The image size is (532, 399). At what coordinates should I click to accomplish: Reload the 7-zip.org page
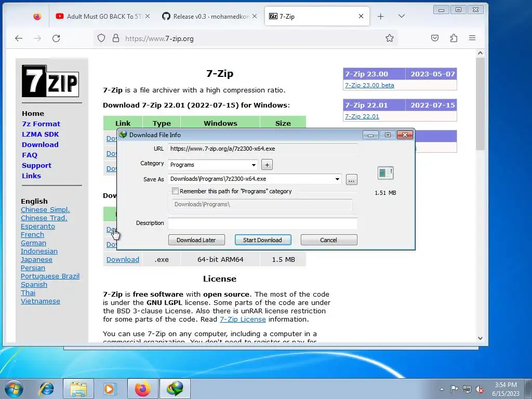click(56, 38)
